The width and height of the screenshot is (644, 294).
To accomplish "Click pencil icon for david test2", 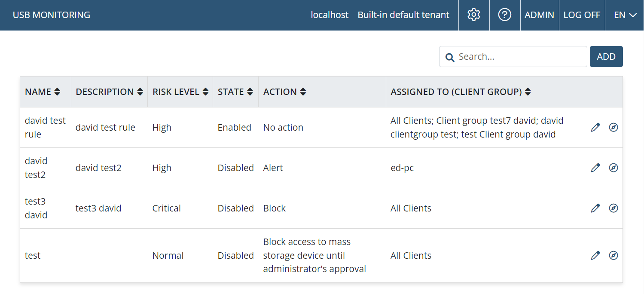I will [x=595, y=168].
